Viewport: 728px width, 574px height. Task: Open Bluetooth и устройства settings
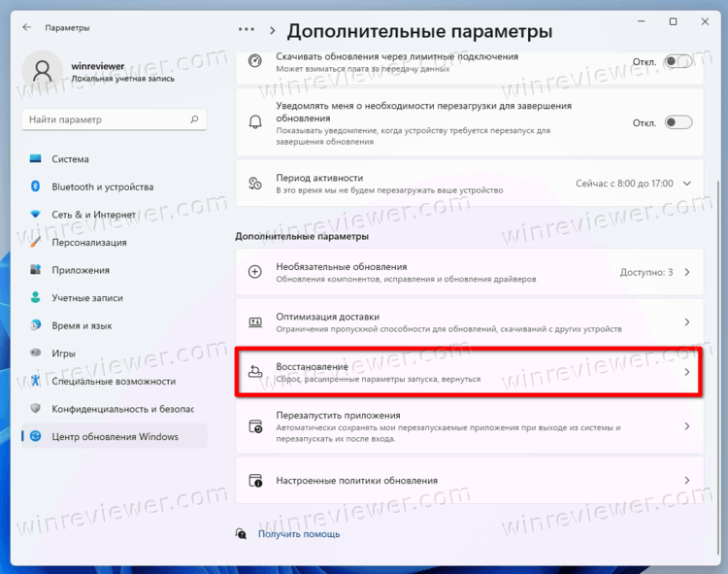[x=102, y=186]
